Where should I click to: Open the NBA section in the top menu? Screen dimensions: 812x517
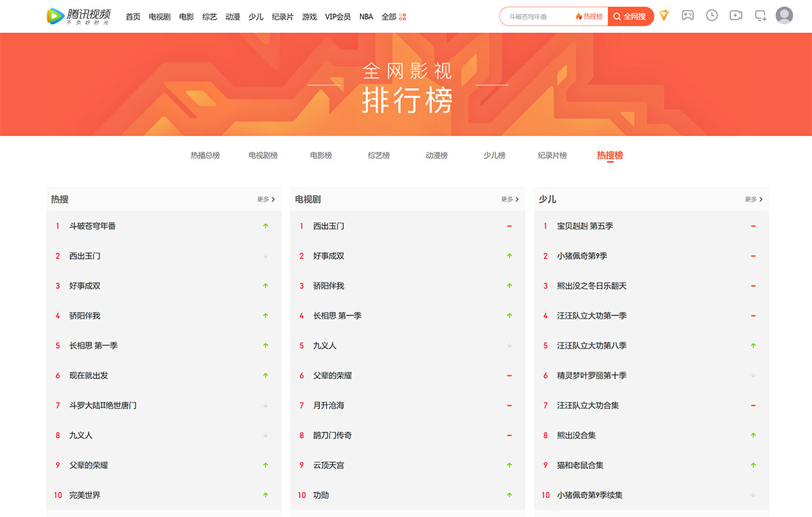(366, 16)
